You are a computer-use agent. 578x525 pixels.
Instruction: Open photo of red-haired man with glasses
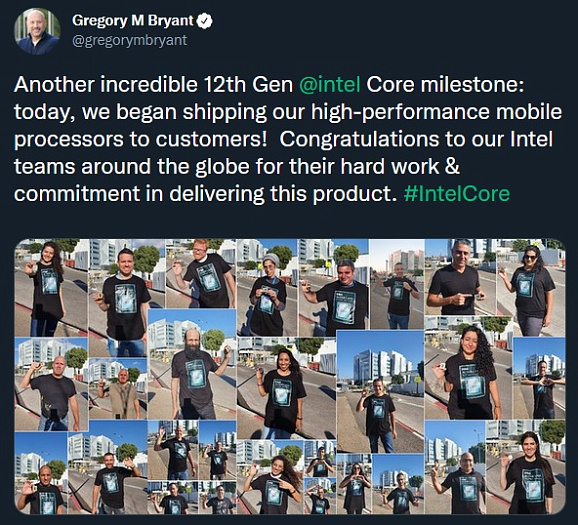pyautogui.click(x=201, y=274)
